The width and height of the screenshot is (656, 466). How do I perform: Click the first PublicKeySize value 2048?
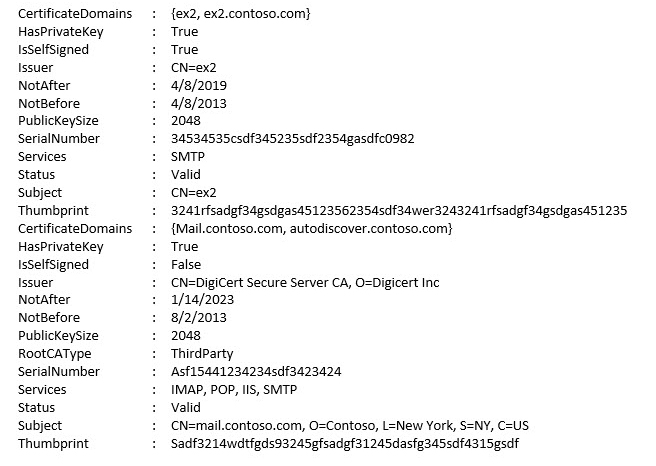[x=186, y=120]
